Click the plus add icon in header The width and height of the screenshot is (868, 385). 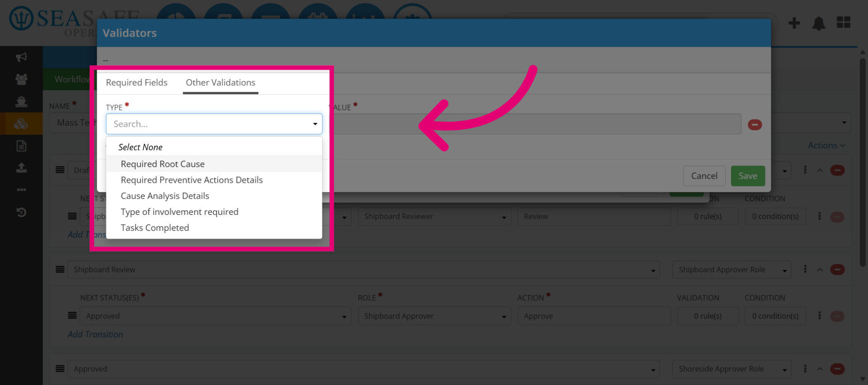pyautogui.click(x=794, y=23)
